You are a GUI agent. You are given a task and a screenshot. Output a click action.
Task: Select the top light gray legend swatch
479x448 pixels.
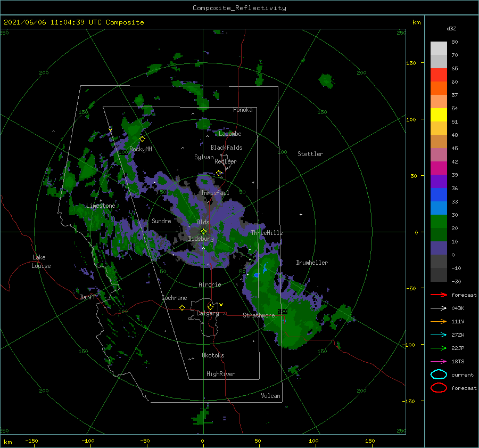click(x=439, y=48)
